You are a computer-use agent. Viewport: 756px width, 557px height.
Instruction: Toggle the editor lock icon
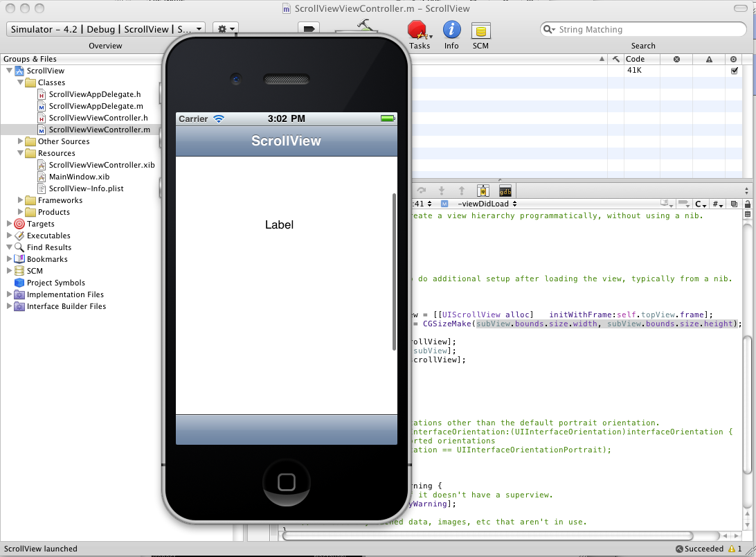click(747, 204)
